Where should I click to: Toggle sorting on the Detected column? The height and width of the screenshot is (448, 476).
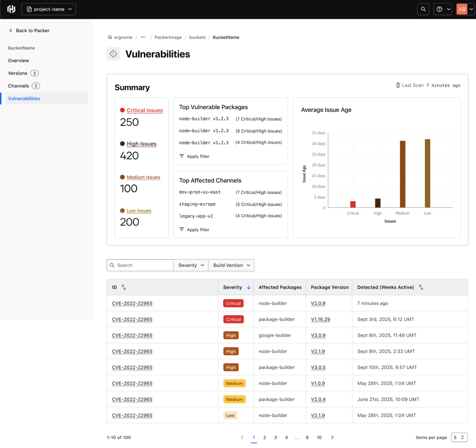point(421,287)
